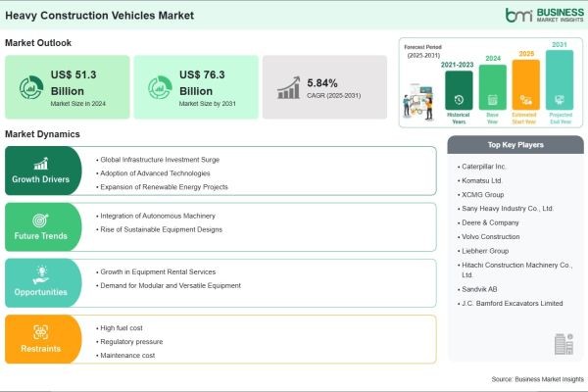Click the Top Key Players header
The width and height of the screenshot is (588, 392).
click(515, 145)
